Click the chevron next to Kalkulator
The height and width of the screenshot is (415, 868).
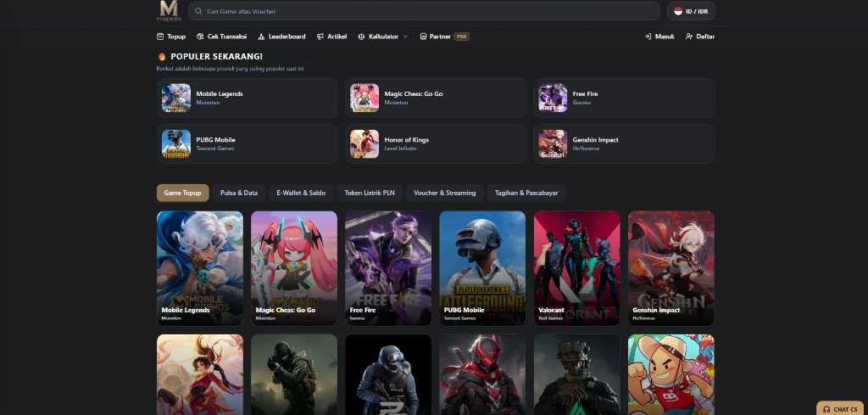(405, 36)
